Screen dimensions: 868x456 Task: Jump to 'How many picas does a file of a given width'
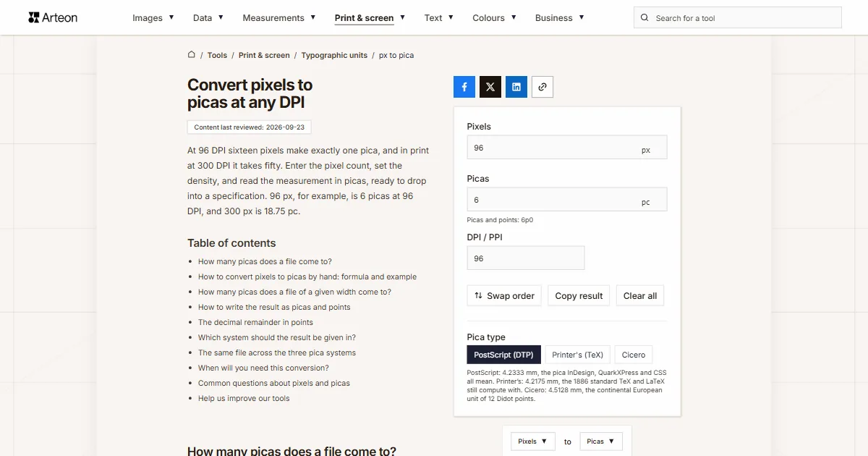coord(294,292)
